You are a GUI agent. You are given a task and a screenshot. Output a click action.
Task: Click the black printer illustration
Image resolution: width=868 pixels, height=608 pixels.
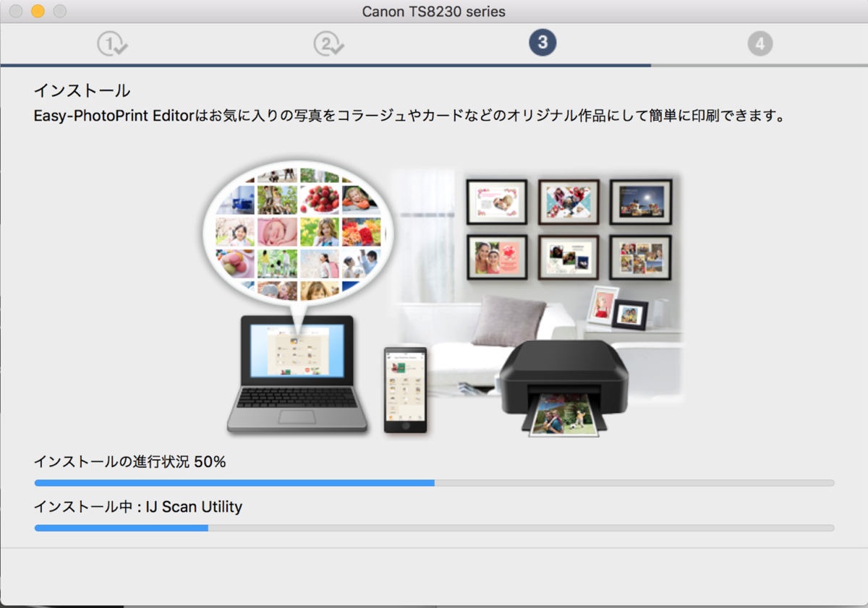(565, 387)
